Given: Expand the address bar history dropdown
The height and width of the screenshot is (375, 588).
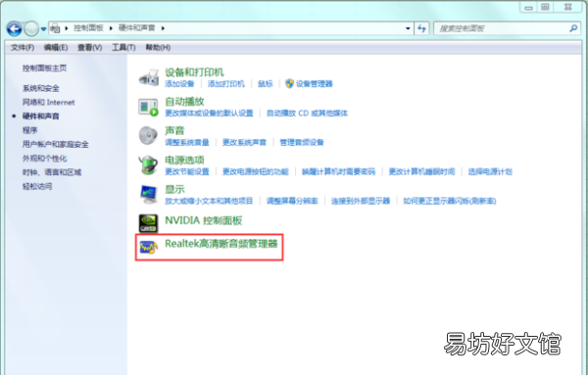Looking at the screenshot, I should [x=408, y=28].
